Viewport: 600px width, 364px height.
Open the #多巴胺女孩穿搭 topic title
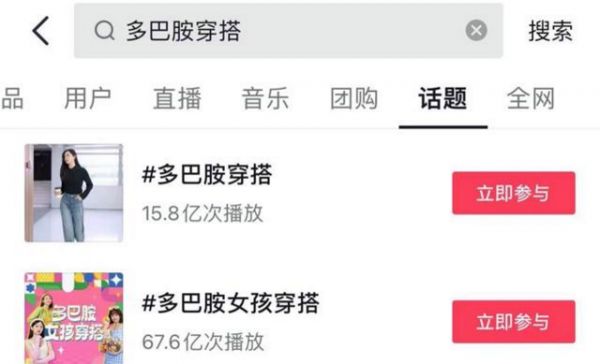tap(231, 303)
